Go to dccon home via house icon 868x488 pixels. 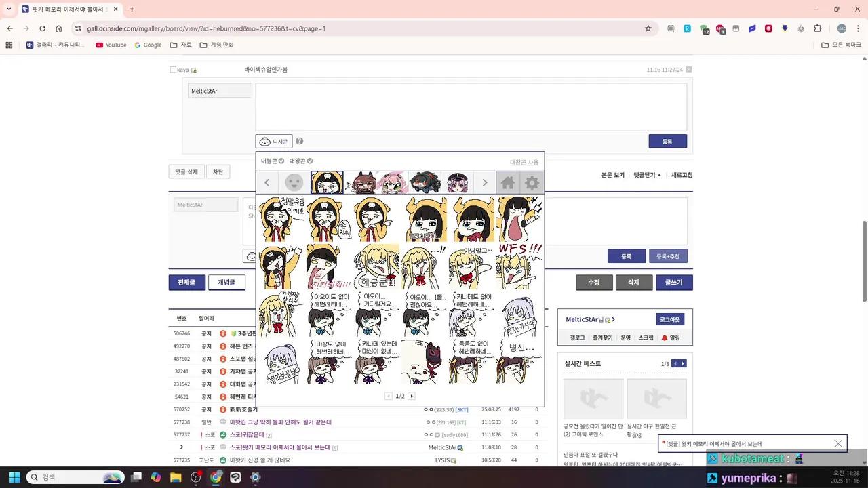click(x=508, y=182)
